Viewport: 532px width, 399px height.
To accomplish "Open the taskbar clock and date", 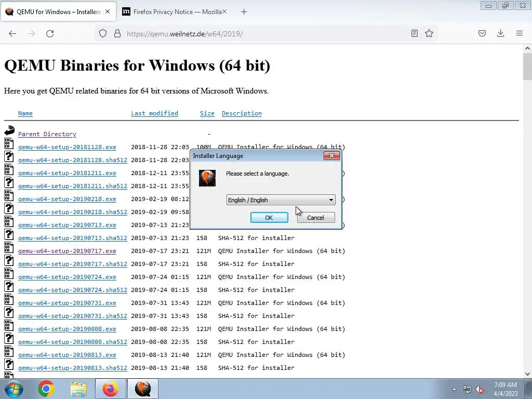I will [506, 389].
